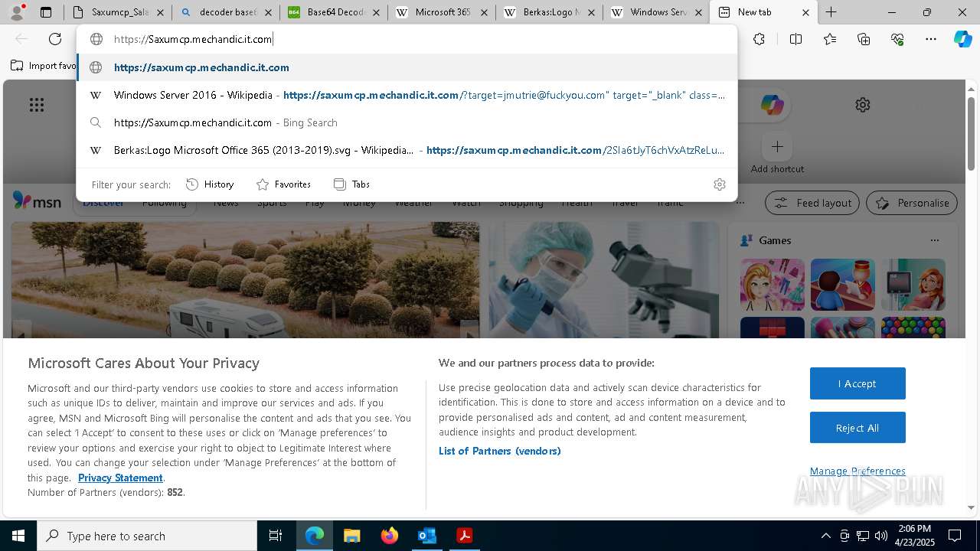Open a new tab with plus button
The width and height of the screenshot is (980, 551).
click(x=831, y=12)
